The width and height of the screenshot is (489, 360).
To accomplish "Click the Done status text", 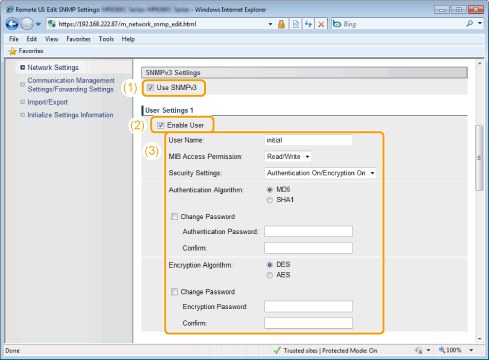I will 12,351.
